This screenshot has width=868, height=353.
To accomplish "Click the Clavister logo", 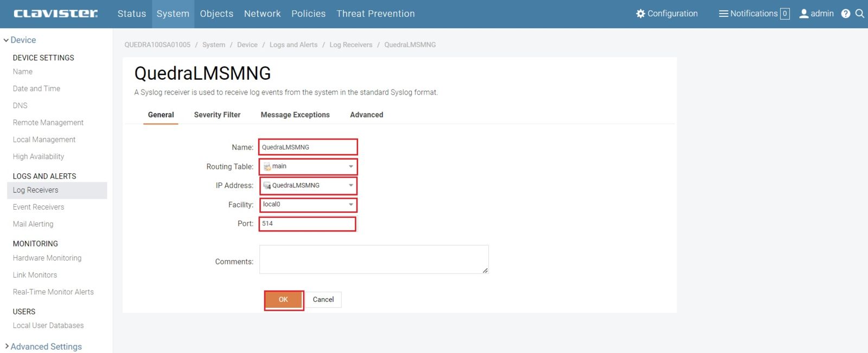I will click(55, 14).
